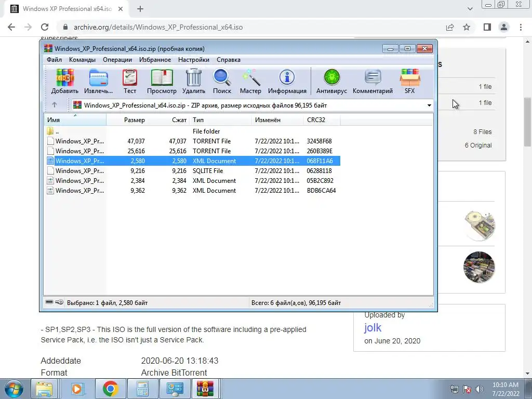Launch the Мастер wizard wand icon

250,82
